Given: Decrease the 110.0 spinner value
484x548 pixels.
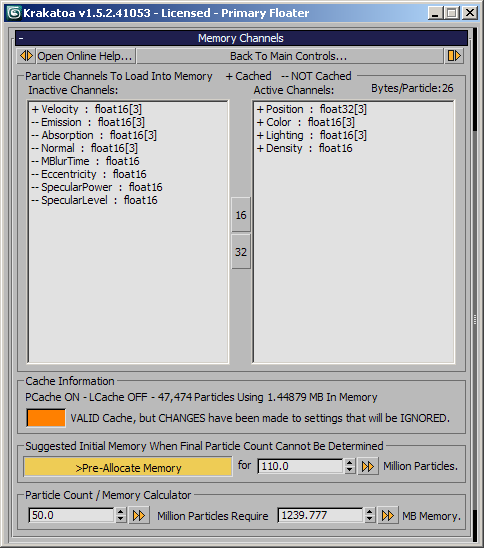Looking at the screenshot, I should tap(349, 470).
